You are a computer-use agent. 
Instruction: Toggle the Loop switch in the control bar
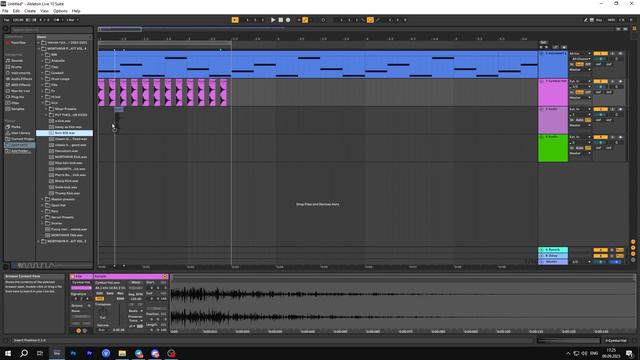pyautogui.click(x=370, y=20)
